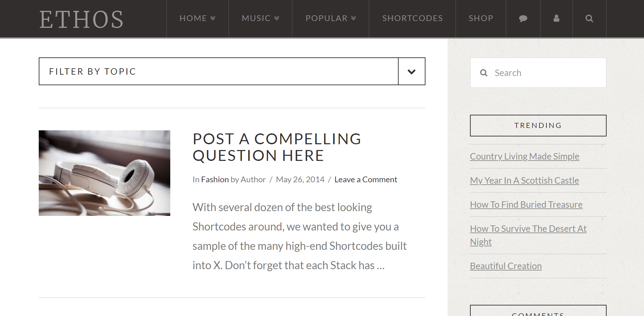
Task: Navigate to the SHOP menu item
Action: [481, 18]
